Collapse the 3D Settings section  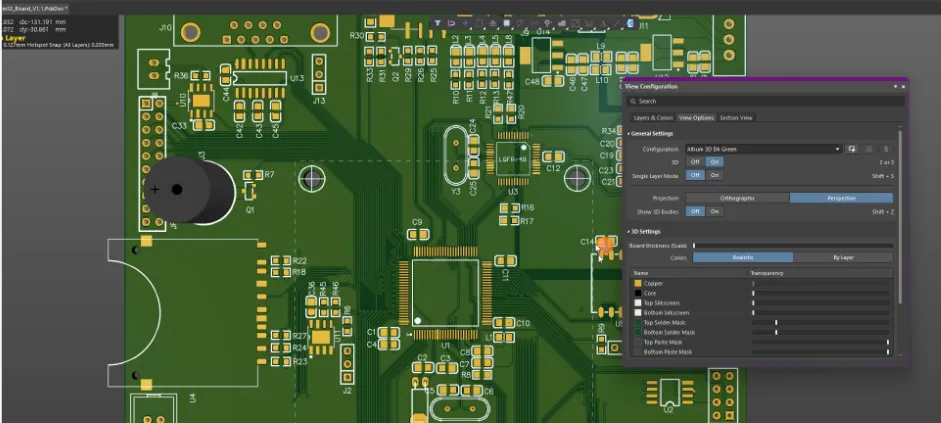point(629,232)
